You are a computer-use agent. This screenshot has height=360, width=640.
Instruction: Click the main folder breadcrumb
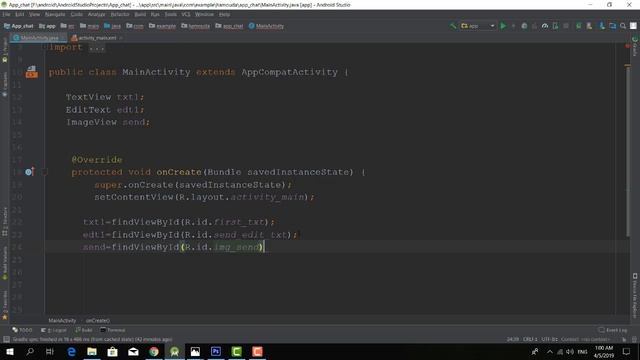[89, 26]
